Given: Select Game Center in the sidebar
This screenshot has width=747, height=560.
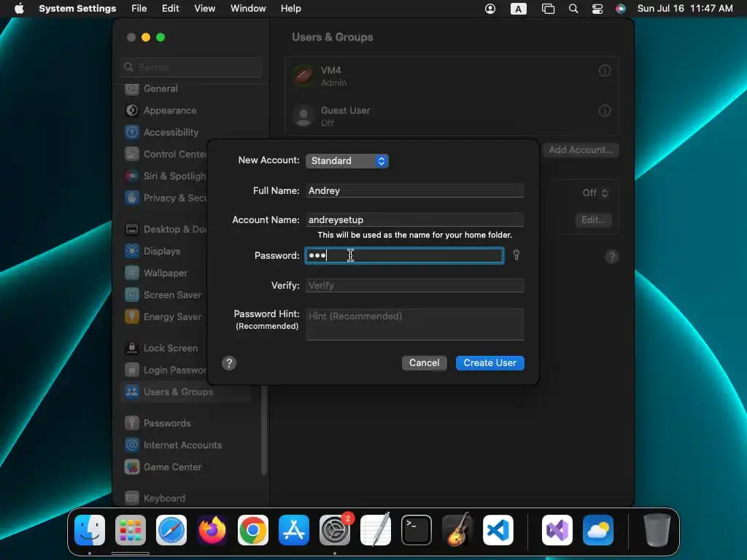Looking at the screenshot, I should [x=163, y=467].
